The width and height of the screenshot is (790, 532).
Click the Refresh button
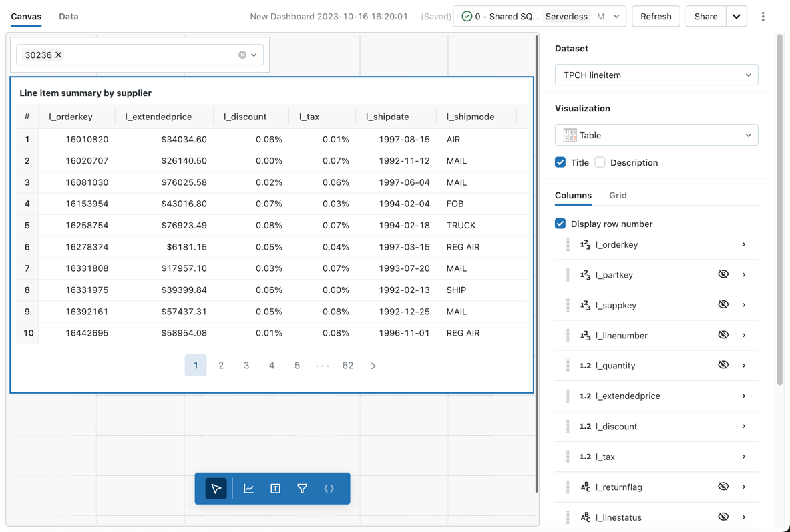pyautogui.click(x=656, y=16)
